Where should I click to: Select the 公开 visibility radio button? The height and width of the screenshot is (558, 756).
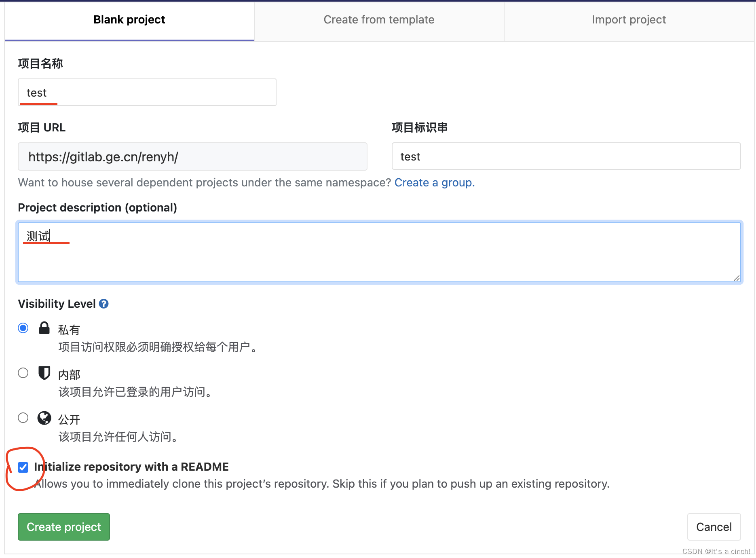[x=23, y=418]
